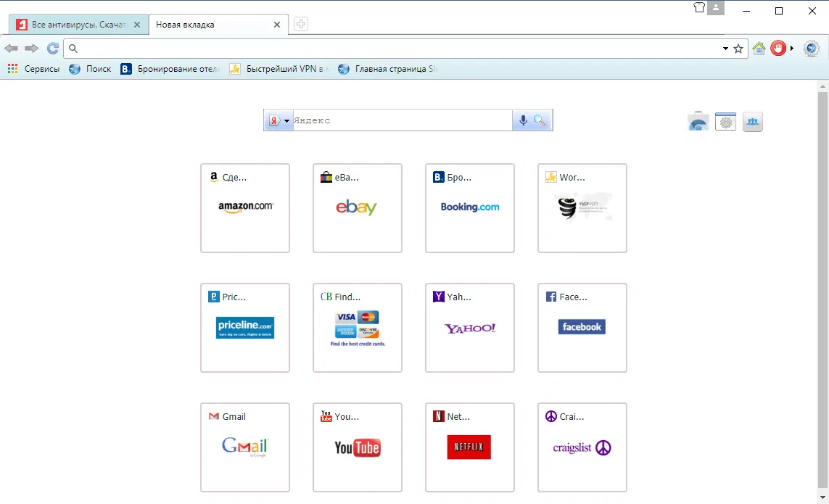Open the Gmail tile
The height and width of the screenshot is (504, 829).
point(245,447)
